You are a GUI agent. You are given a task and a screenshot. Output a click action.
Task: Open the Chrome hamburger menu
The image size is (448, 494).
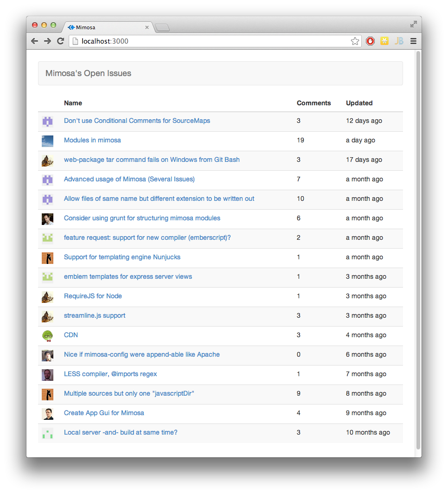coord(413,41)
